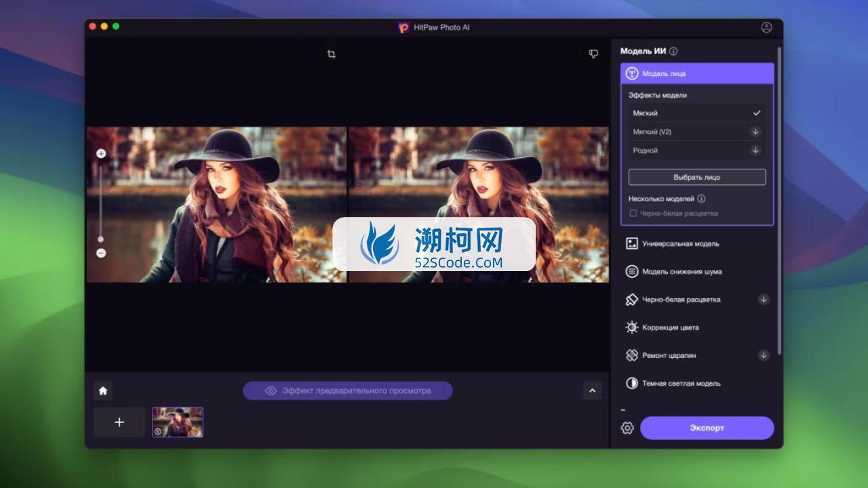This screenshot has height=488, width=868.
Task: Click the Ремонт царапин icon
Action: tap(631, 355)
